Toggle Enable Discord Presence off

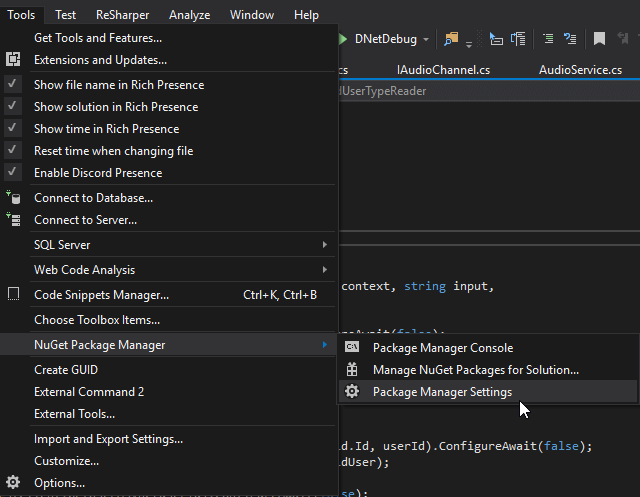click(x=13, y=173)
